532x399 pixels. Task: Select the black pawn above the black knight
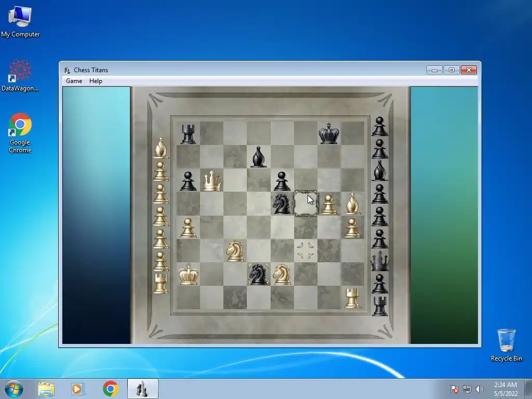pos(282,181)
